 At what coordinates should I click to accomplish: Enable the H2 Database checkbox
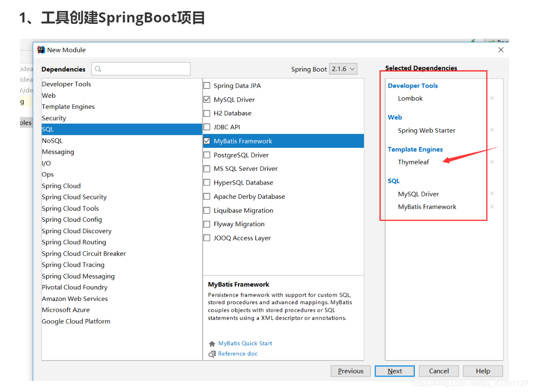[x=207, y=113]
